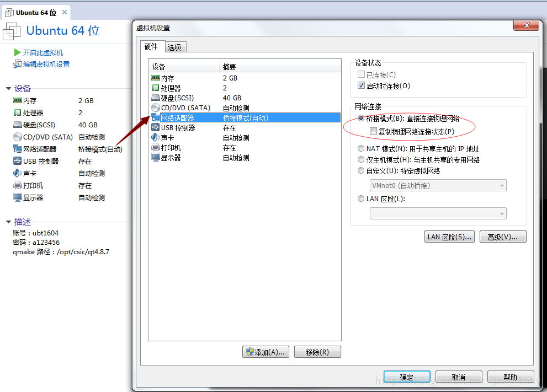
Task: Click green play icon to start the VM
Action: tap(18, 52)
